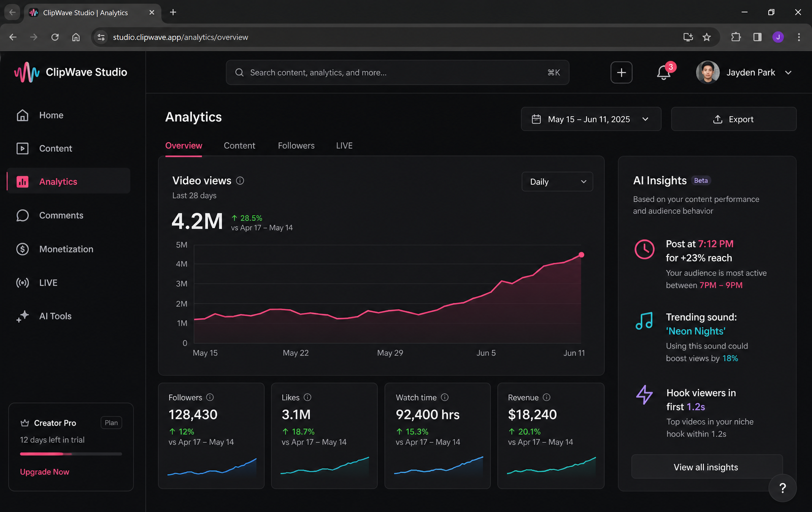
Task: Open browser extensions puzzle icon
Action: 736,37
